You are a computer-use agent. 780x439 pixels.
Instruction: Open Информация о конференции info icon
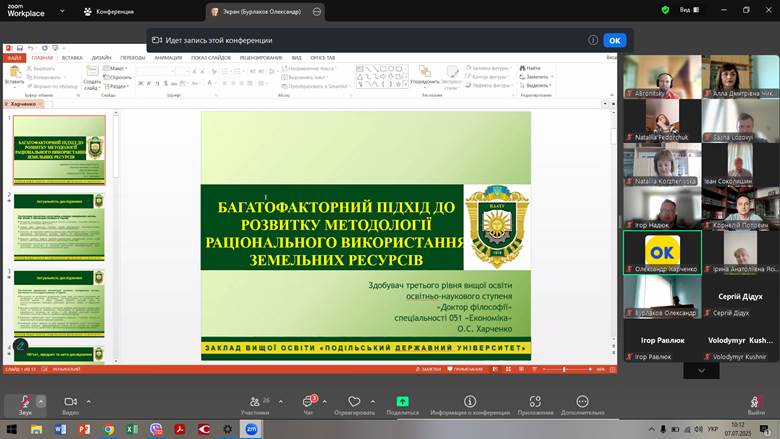(469, 401)
